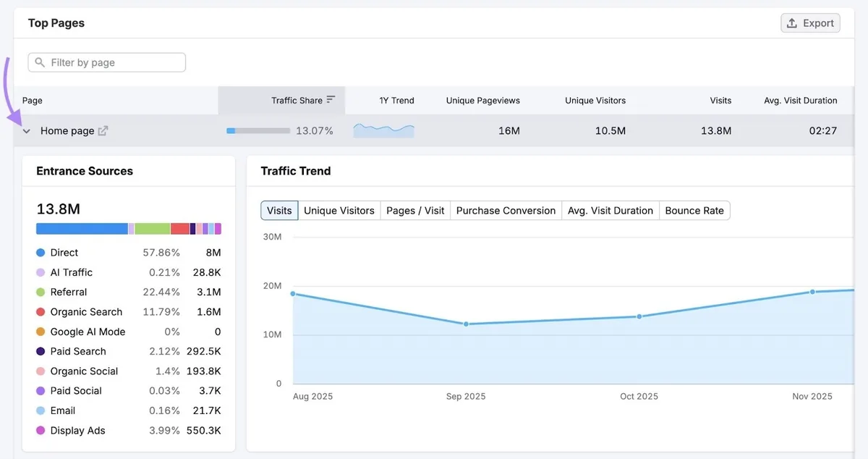Screen dimensions: 868x459
Task: Click the Unique Pageviews column header
Action: point(483,100)
